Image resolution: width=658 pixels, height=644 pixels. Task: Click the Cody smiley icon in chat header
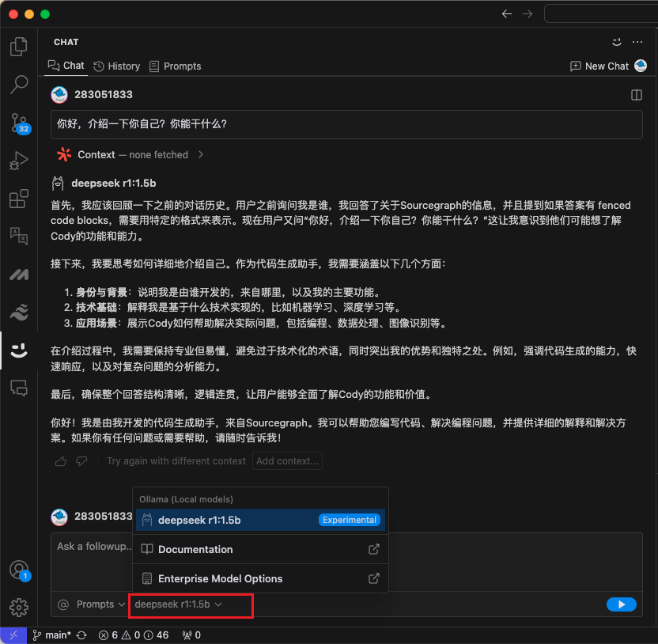click(x=616, y=42)
